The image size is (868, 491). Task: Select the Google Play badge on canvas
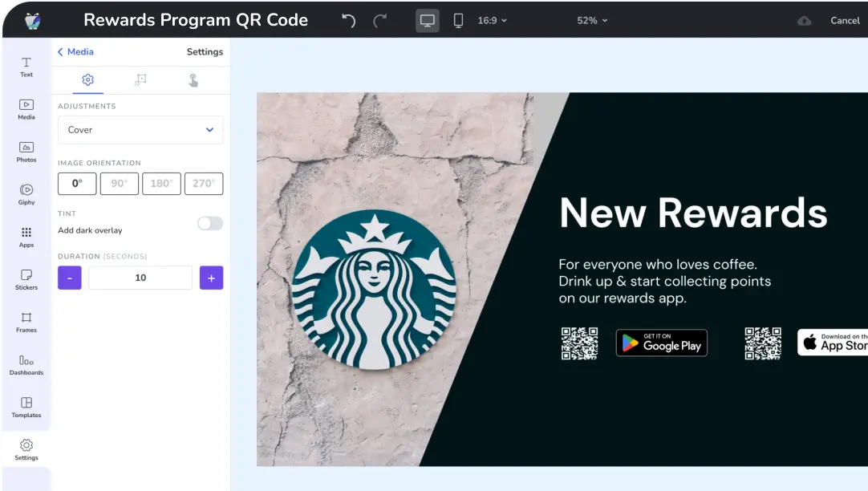coord(662,343)
